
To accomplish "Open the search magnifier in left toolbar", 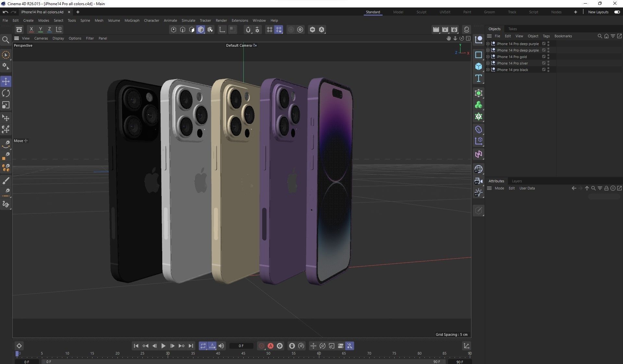I will (6, 40).
